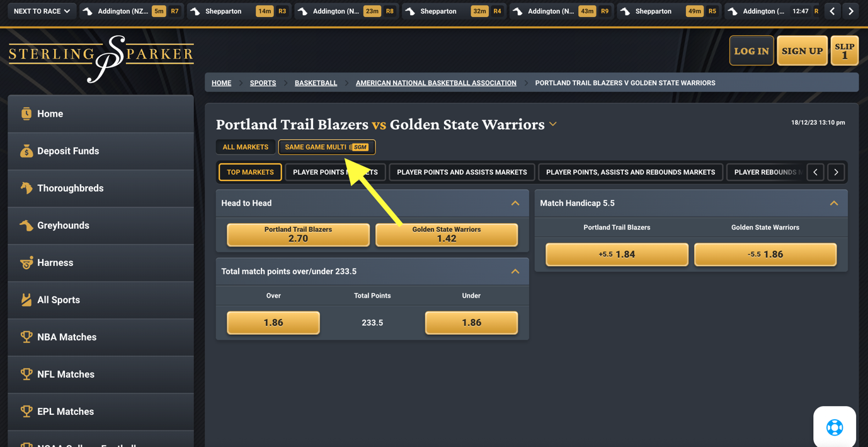This screenshot has width=868, height=447.
Task: Click the Thoroughbreds horse icon
Action: [26, 188]
